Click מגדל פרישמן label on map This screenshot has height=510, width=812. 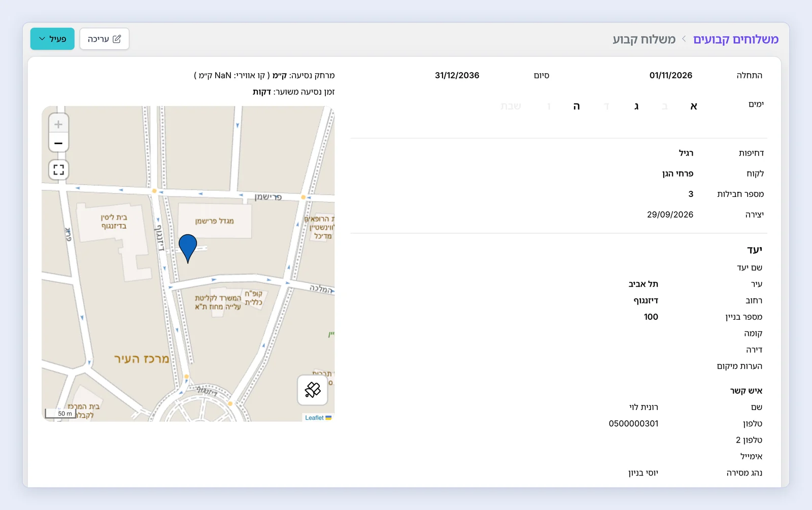coord(215,221)
